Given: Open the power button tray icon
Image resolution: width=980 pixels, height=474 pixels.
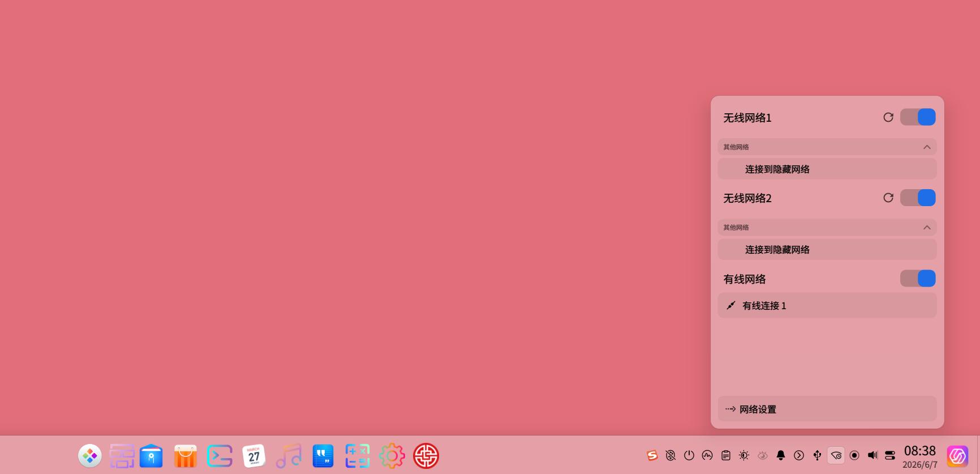Looking at the screenshot, I should 689,455.
